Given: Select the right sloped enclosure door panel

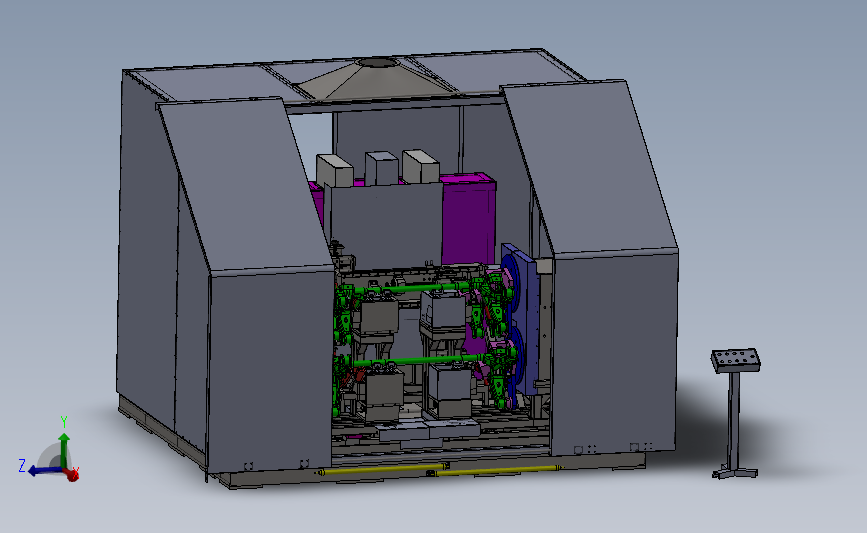Looking at the screenshot, I should click(591, 168).
